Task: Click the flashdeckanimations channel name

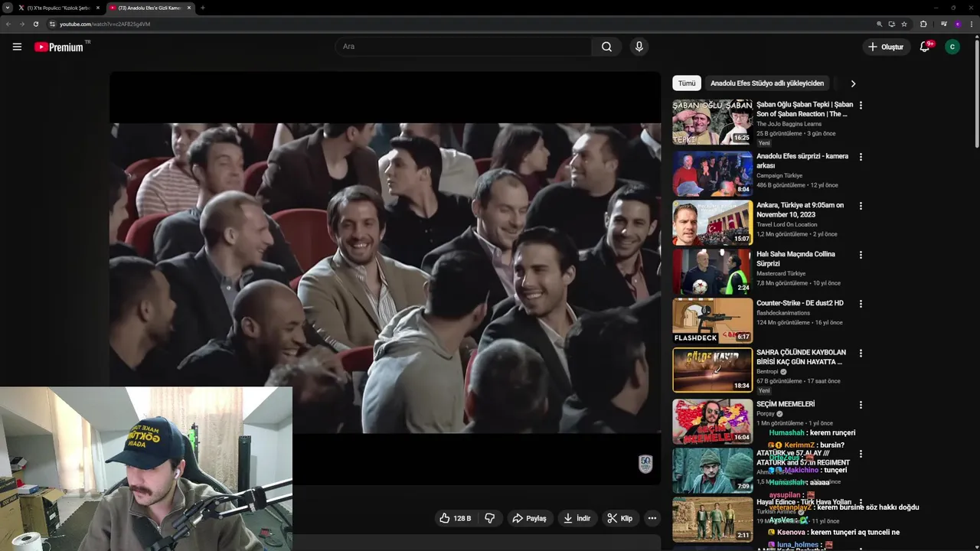Action: [784, 313]
